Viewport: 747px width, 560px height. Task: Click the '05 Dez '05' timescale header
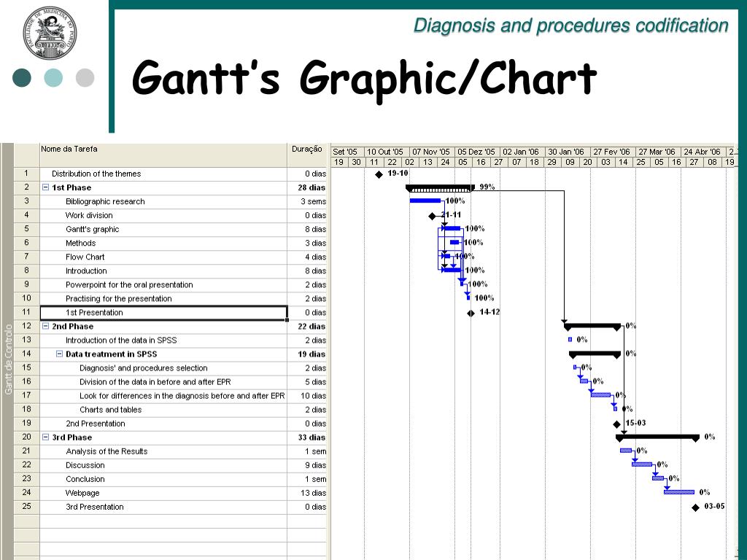click(x=477, y=152)
